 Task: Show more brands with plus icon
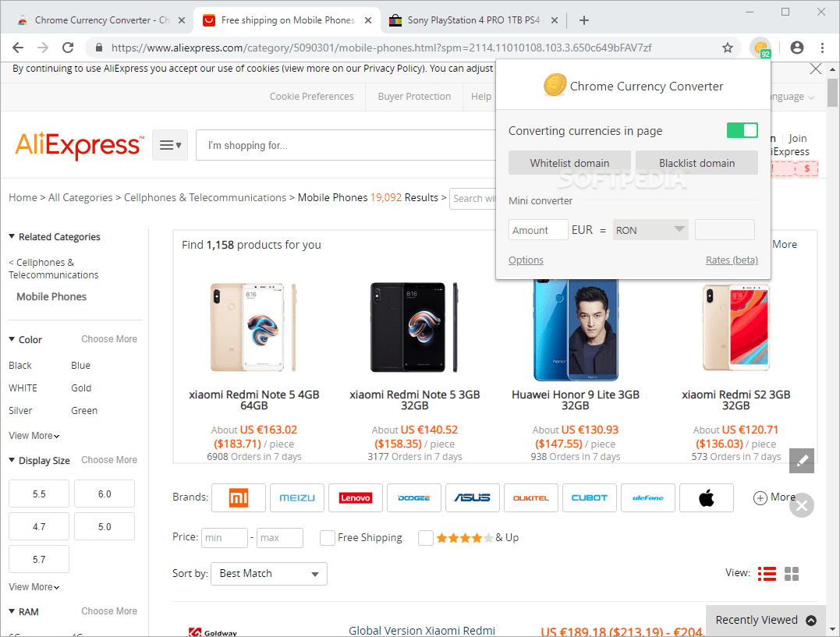[x=760, y=498]
